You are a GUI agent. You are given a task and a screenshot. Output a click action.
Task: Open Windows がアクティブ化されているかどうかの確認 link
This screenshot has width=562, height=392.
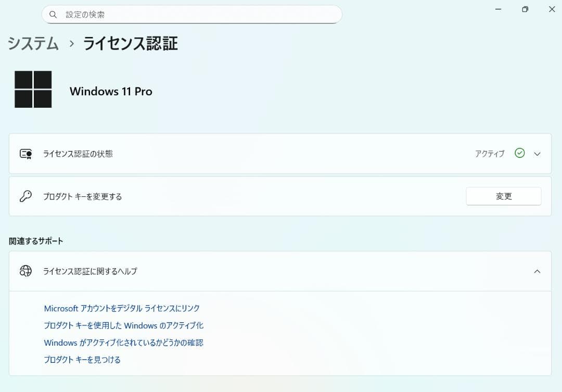coord(123,343)
